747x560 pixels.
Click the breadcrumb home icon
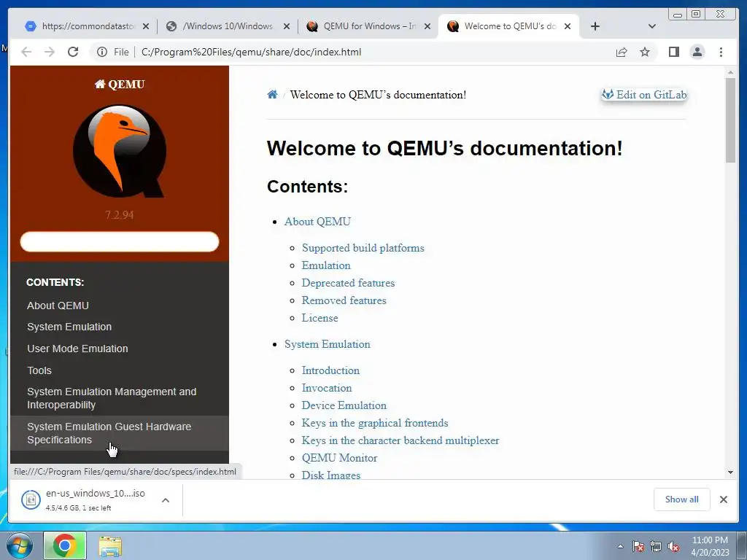pyautogui.click(x=272, y=94)
